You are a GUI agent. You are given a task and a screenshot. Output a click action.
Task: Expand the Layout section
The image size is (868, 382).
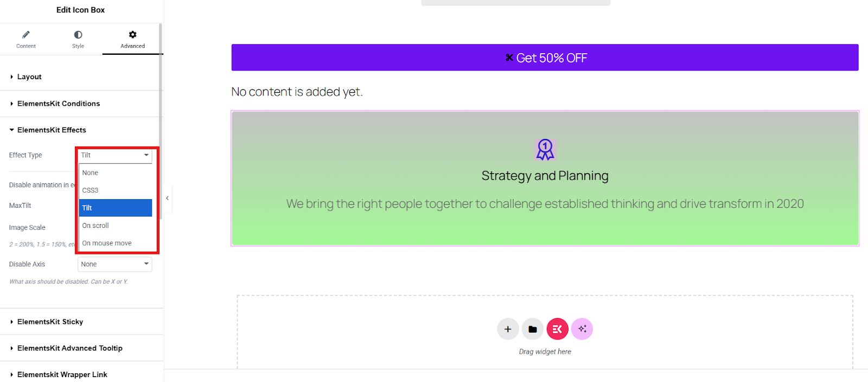click(x=29, y=77)
